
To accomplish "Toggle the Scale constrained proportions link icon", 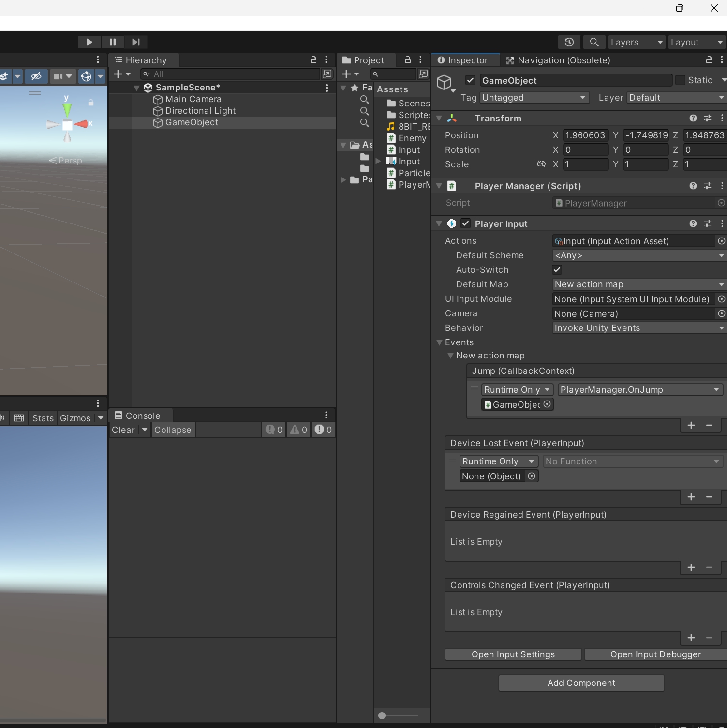I will (541, 164).
